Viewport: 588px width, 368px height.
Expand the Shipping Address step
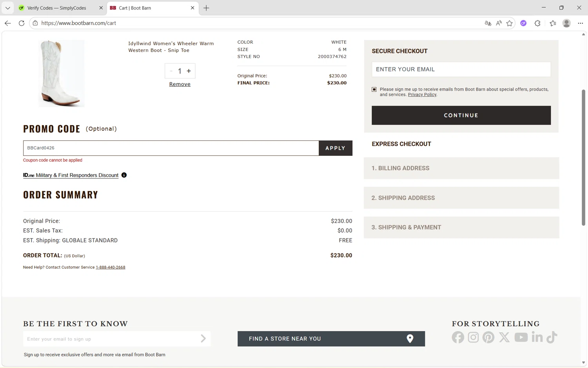[x=461, y=198]
